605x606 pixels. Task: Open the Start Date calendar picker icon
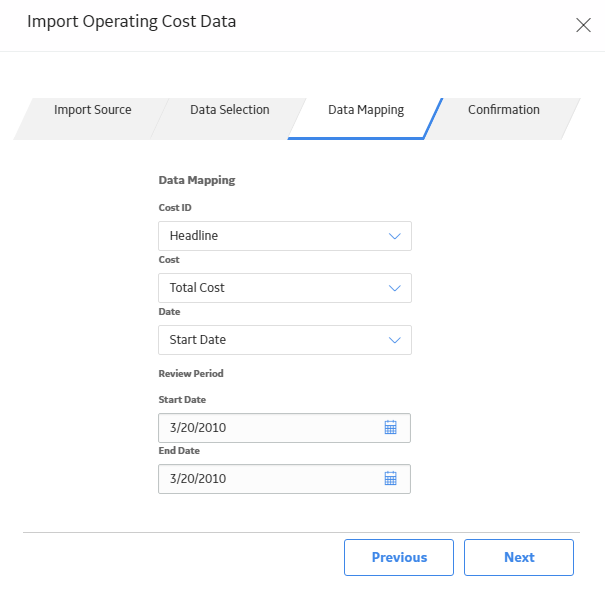pyautogui.click(x=390, y=427)
